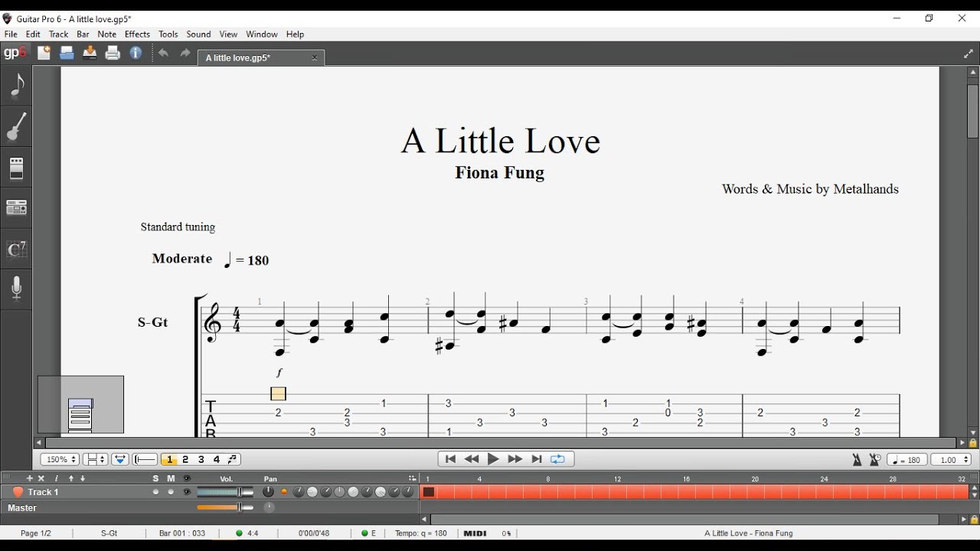Image resolution: width=980 pixels, height=551 pixels.
Task: Undo the last action
Action: (163, 54)
